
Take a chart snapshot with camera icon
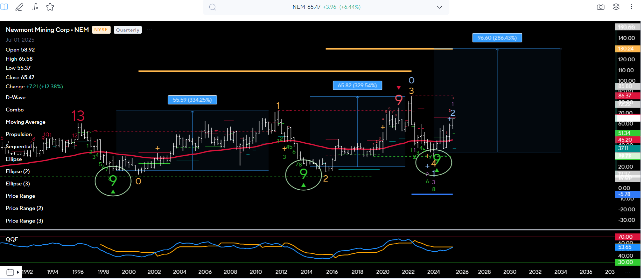(x=601, y=7)
